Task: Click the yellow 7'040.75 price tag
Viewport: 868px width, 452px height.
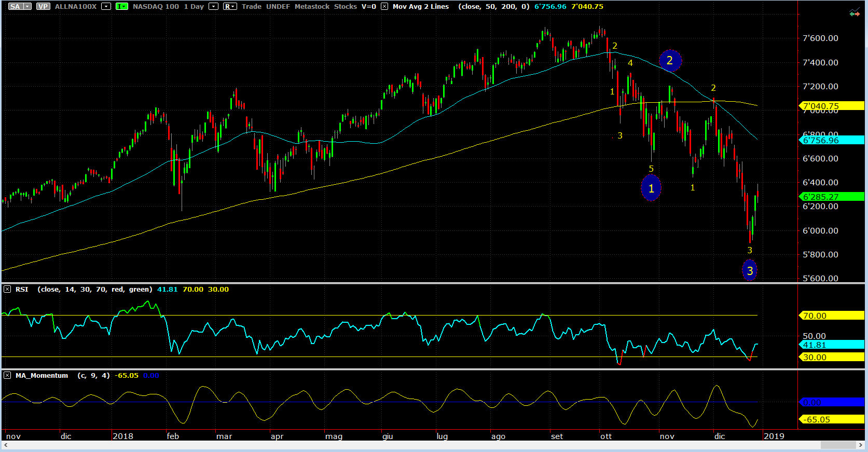Action: [x=830, y=106]
